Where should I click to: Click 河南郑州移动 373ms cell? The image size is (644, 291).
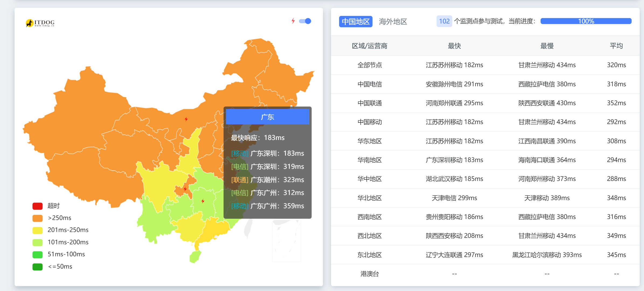(x=547, y=179)
